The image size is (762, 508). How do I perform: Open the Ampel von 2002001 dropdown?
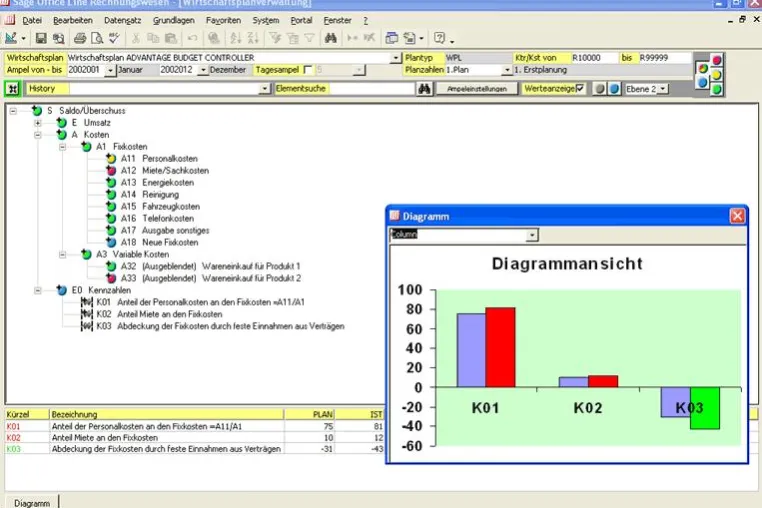click(110, 70)
